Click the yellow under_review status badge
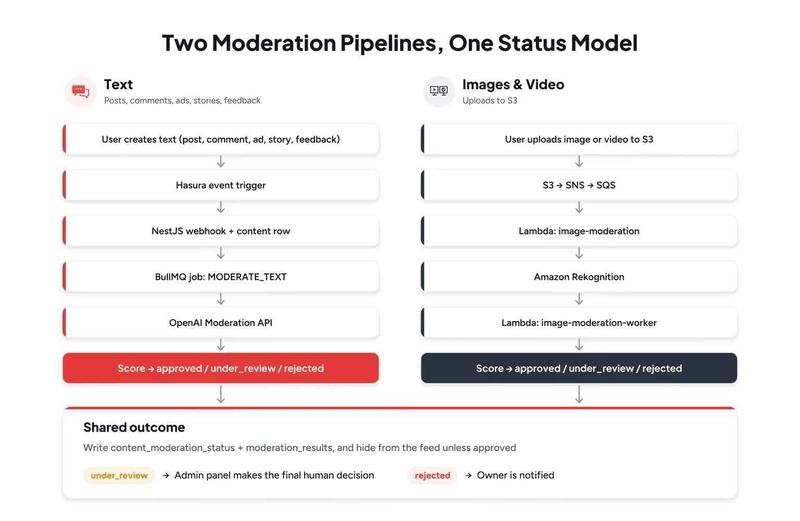 coord(119,476)
